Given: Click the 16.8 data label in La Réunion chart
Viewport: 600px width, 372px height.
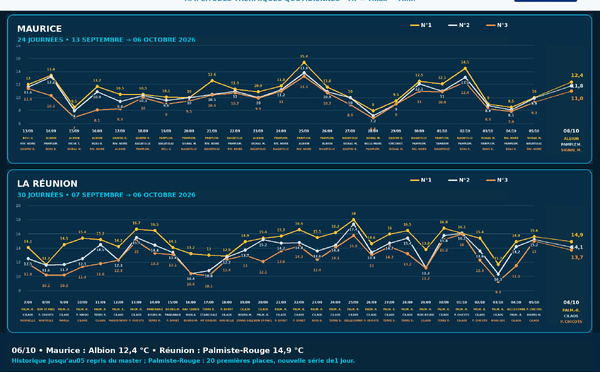Looking at the screenshot, I should pyautogui.click(x=443, y=222).
